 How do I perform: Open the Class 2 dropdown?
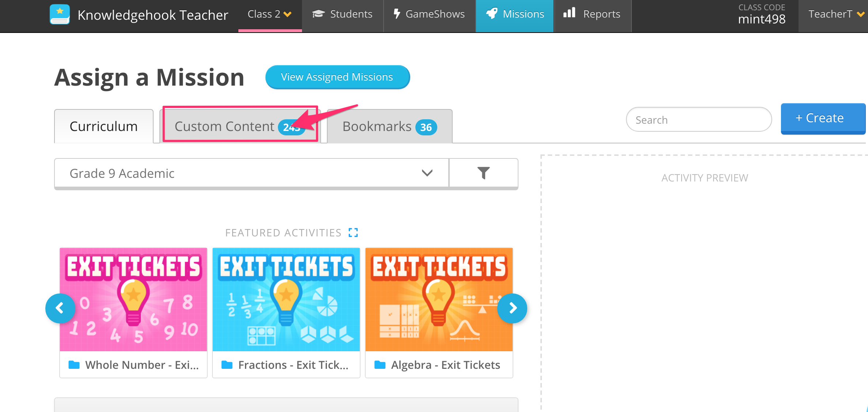point(270,14)
